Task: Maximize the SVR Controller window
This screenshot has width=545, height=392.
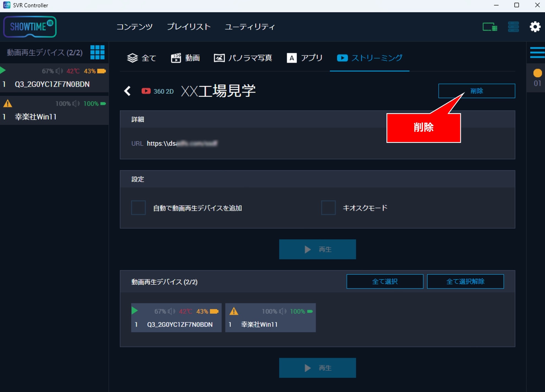Action: click(x=517, y=5)
